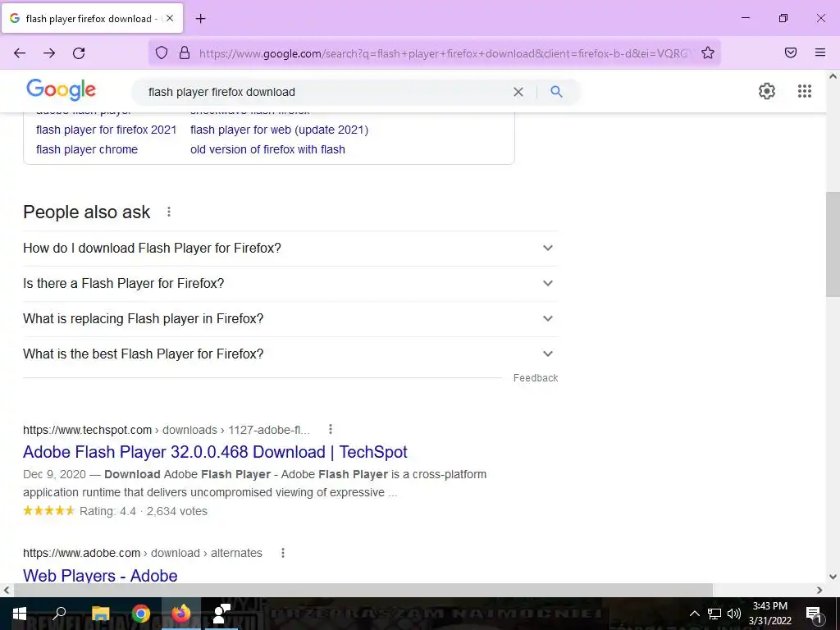Clear the search query with X
This screenshot has height=630, width=840.
pyautogui.click(x=518, y=92)
